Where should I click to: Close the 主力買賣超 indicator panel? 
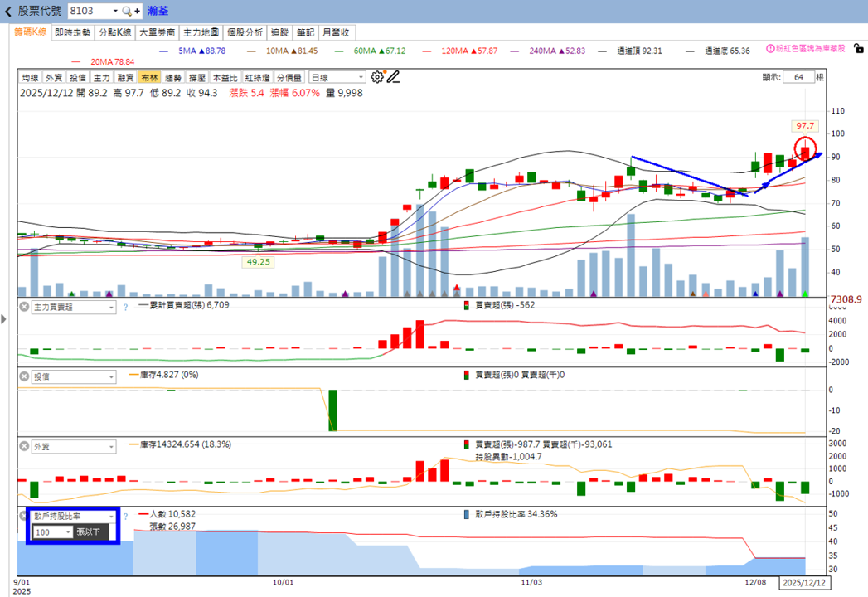point(24,306)
